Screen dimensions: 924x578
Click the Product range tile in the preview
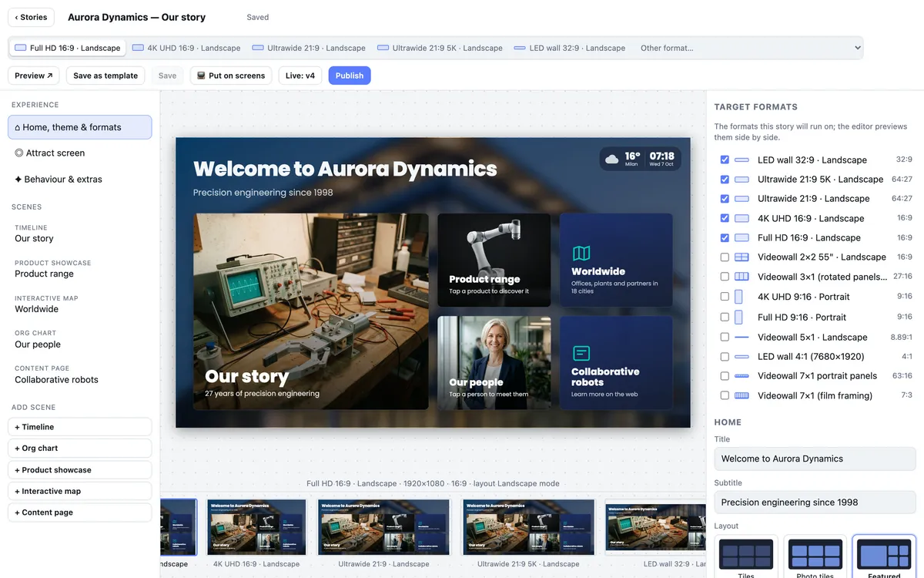tap(494, 260)
